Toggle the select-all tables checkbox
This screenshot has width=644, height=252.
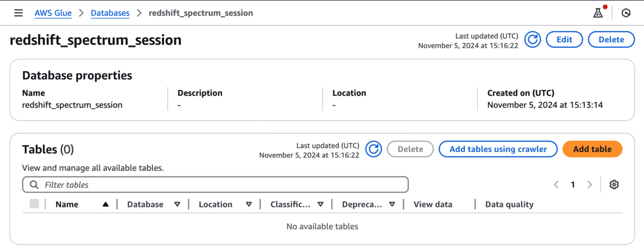(x=34, y=204)
